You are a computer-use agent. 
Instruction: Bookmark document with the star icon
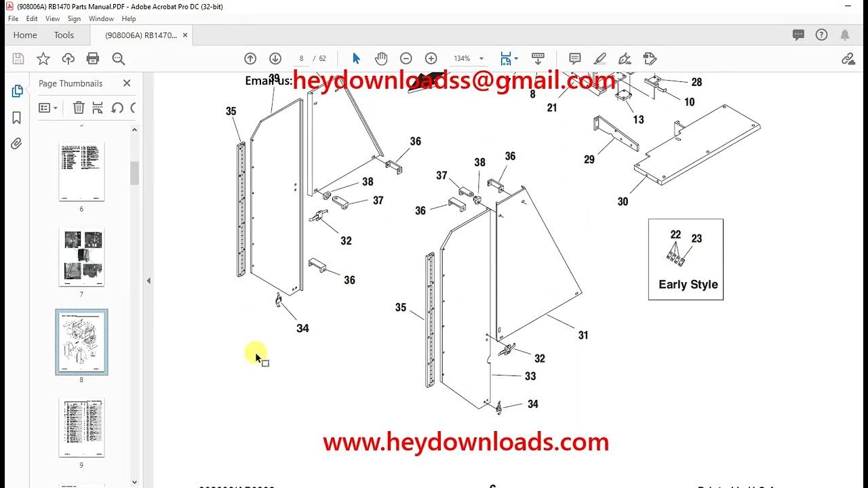[43, 59]
